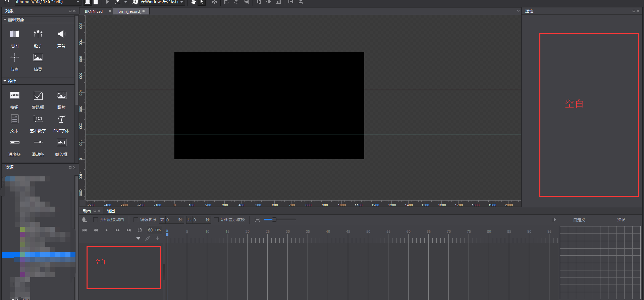Switch canvas to portrait orientation
Image resolution: width=644 pixels, height=300 pixels.
point(96,2)
